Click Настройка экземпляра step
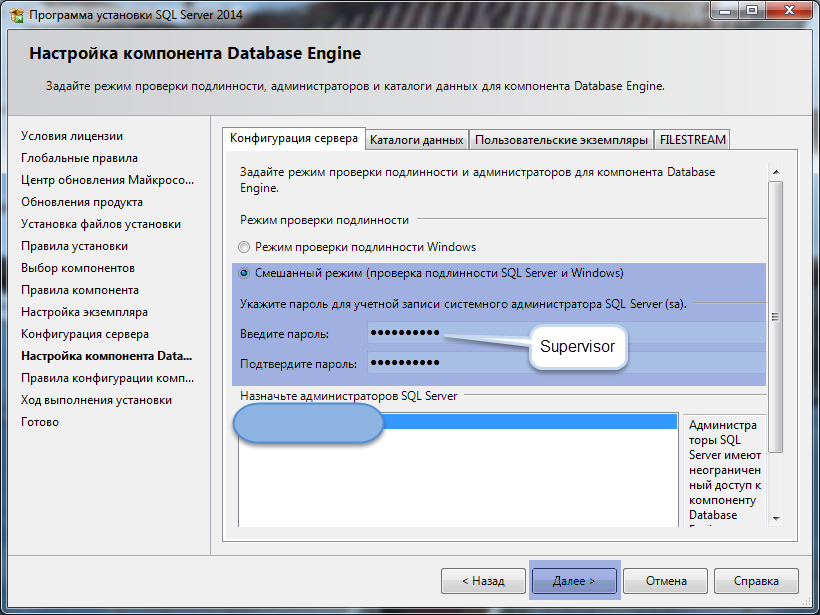Viewport: 820px width, 615px height. [x=84, y=312]
